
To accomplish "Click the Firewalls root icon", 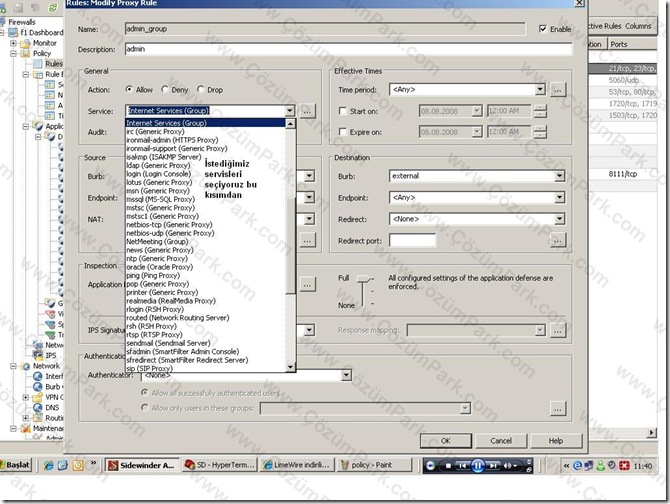I will (3, 22).
